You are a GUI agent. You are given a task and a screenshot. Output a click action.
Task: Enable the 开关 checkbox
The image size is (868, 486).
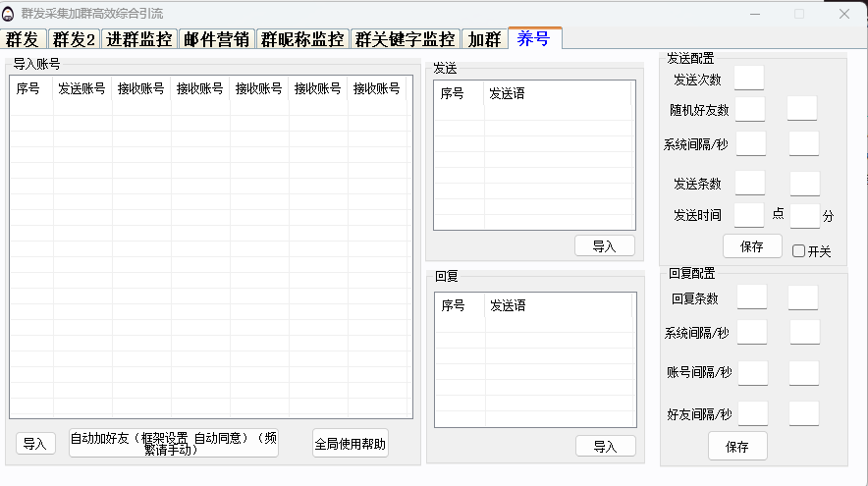pos(798,251)
